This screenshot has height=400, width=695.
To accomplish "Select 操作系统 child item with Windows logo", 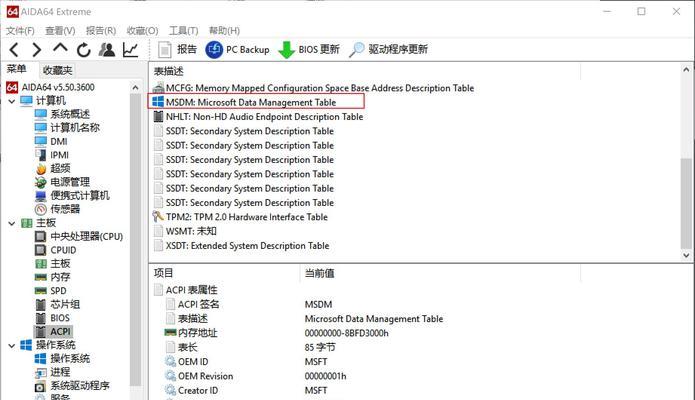I will tap(62, 358).
